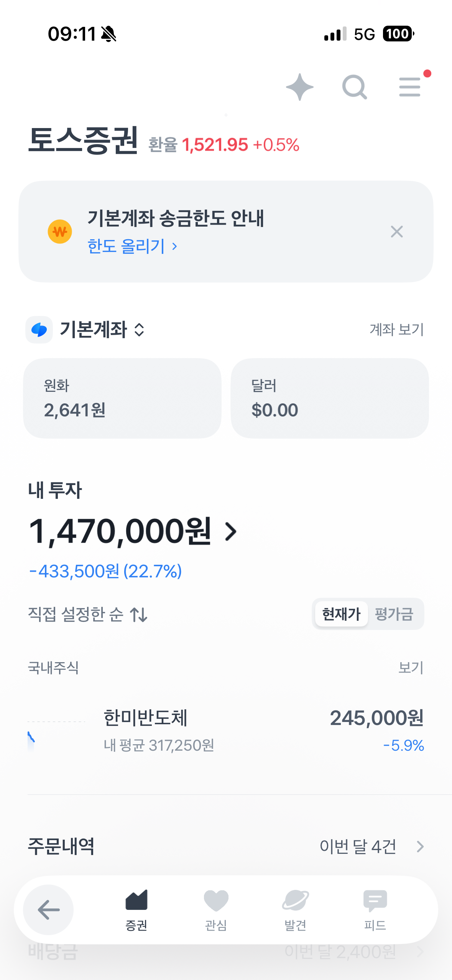The width and height of the screenshot is (452, 980).
Task: Open the hamburger menu icon
Action: 410,87
